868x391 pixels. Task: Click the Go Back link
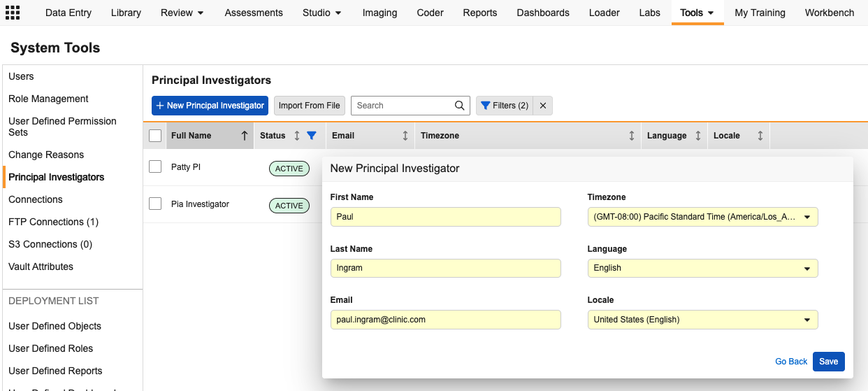pyautogui.click(x=791, y=362)
